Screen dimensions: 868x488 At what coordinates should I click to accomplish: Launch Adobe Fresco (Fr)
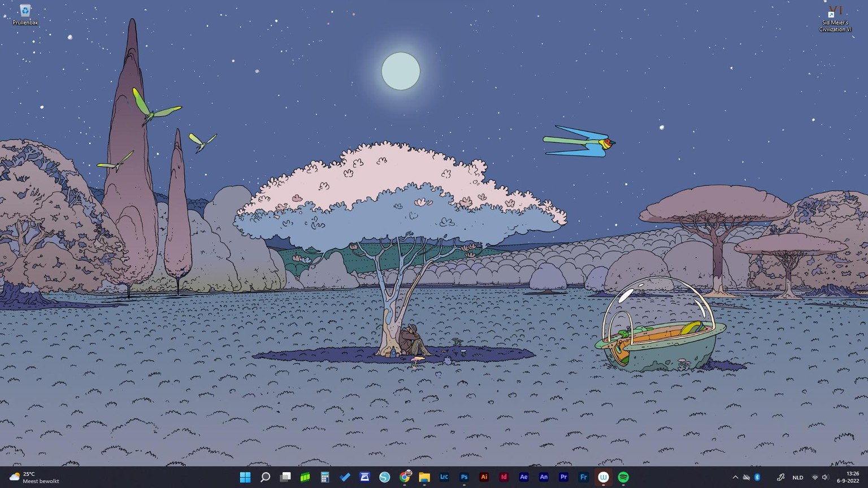coord(583,477)
